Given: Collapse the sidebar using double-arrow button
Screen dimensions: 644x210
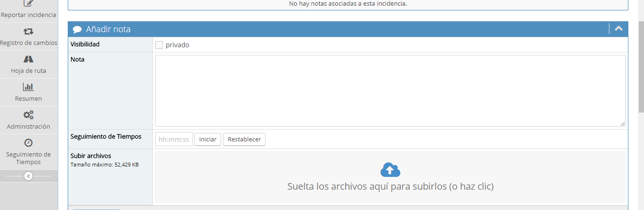Looking at the screenshot, I should coord(28,176).
